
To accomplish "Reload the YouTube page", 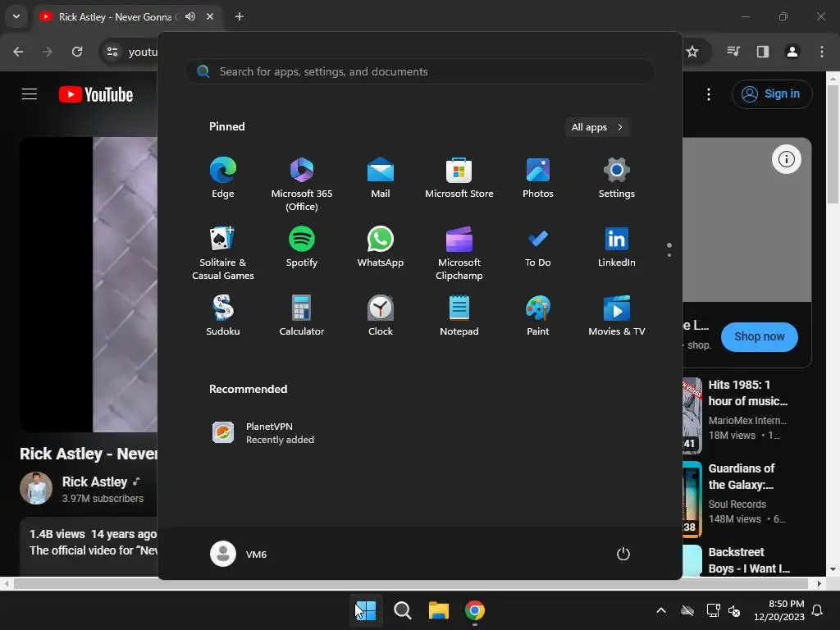I will (x=77, y=52).
